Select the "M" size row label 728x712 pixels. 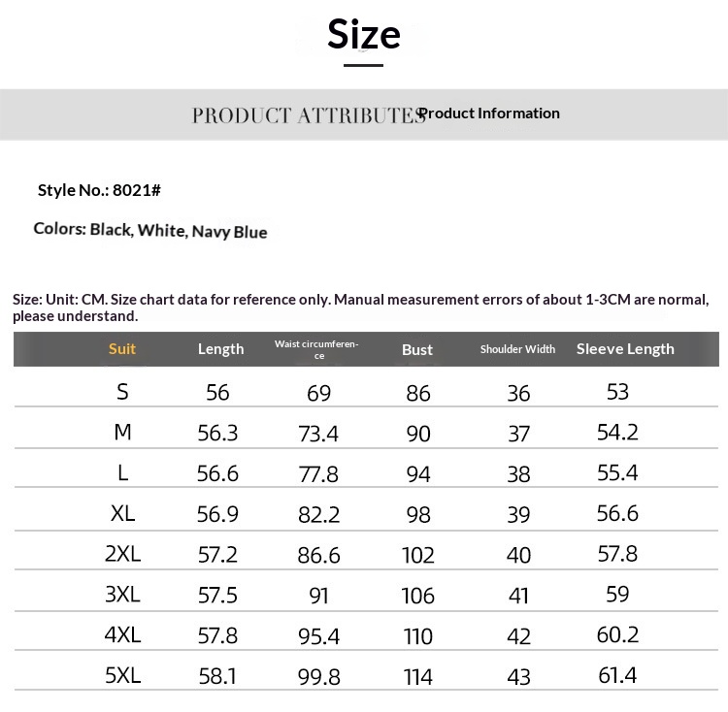[x=122, y=433]
